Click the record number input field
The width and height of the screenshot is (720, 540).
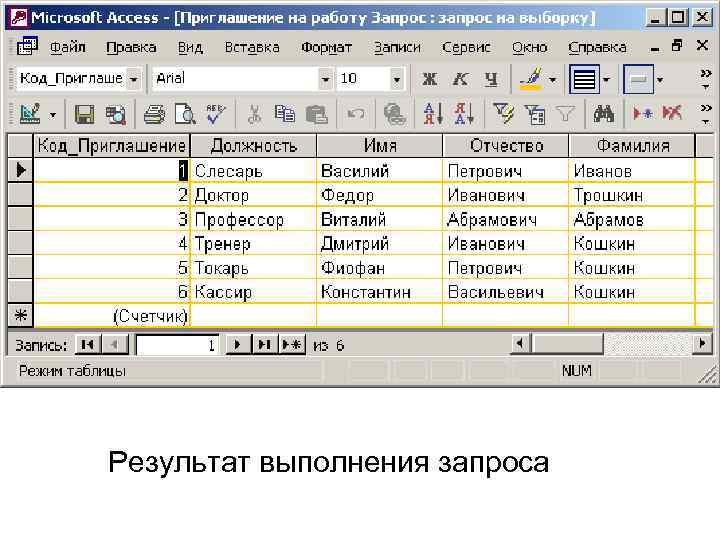tap(177, 345)
